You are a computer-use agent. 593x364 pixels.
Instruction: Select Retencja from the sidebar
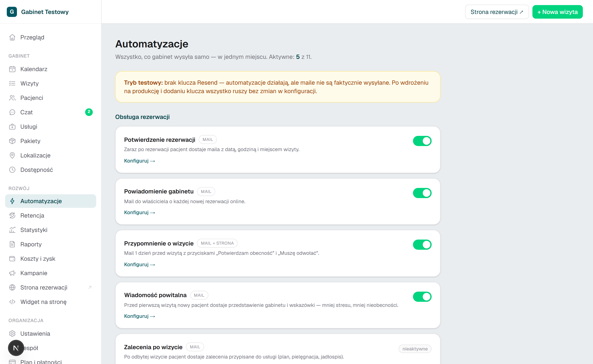click(x=51, y=215)
